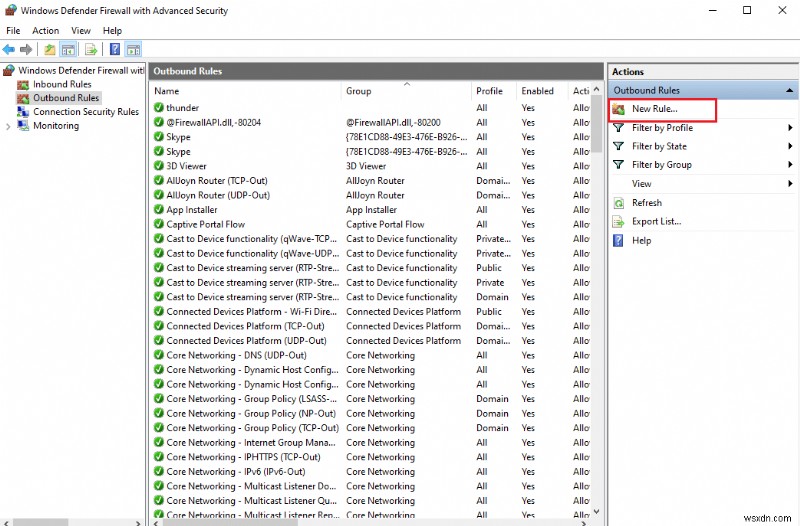Click the rules list scroll up arrow
Viewport: 800px width, 526px height.
click(x=596, y=90)
